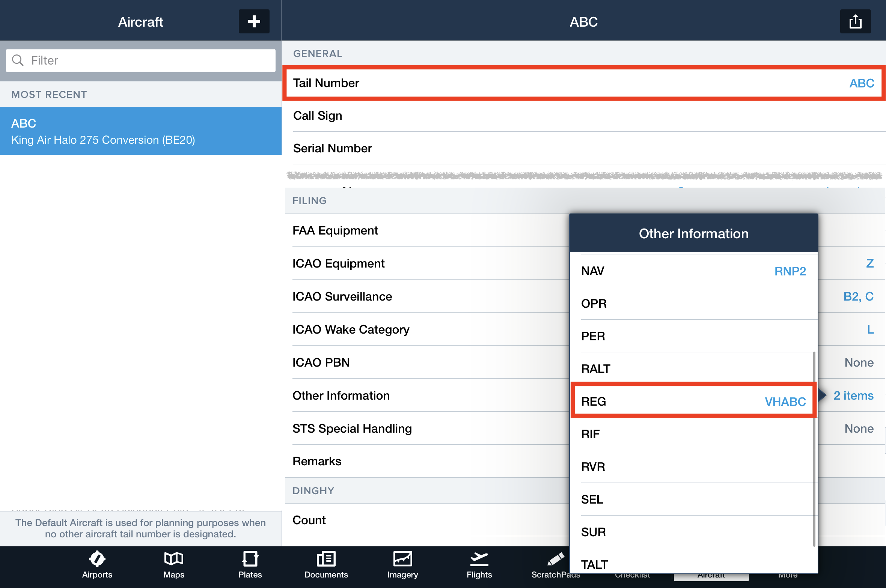Open ICAO Surveillance setting
886x588 pixels.
point(427,296)
